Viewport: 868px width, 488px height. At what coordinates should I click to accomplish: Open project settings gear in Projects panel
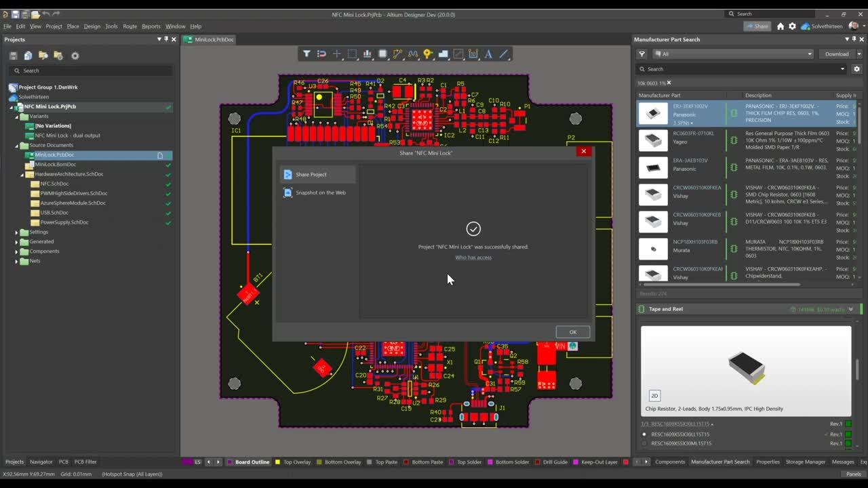coord(75,56)
